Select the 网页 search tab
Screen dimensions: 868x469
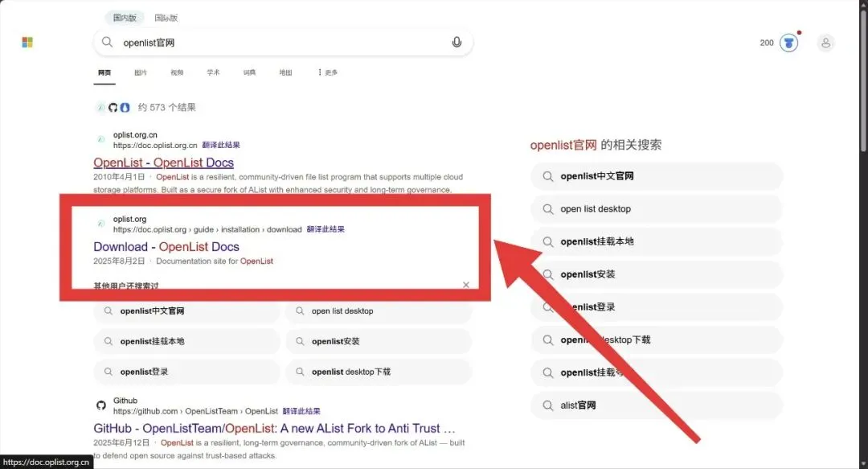(x=104, y=72)
